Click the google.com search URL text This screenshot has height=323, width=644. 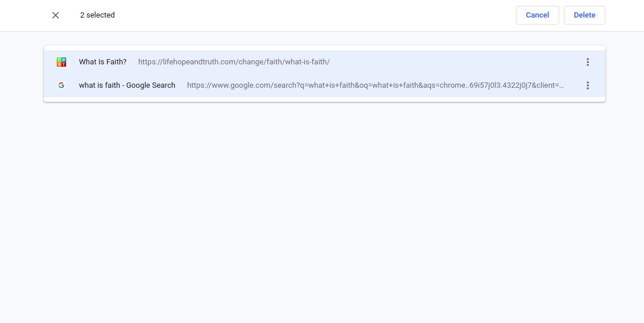pos(376,85)
